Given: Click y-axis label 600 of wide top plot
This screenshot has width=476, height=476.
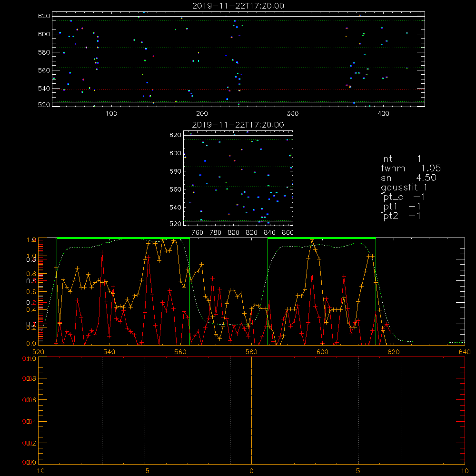Looking at the screenshot, I should pos(44,34).
